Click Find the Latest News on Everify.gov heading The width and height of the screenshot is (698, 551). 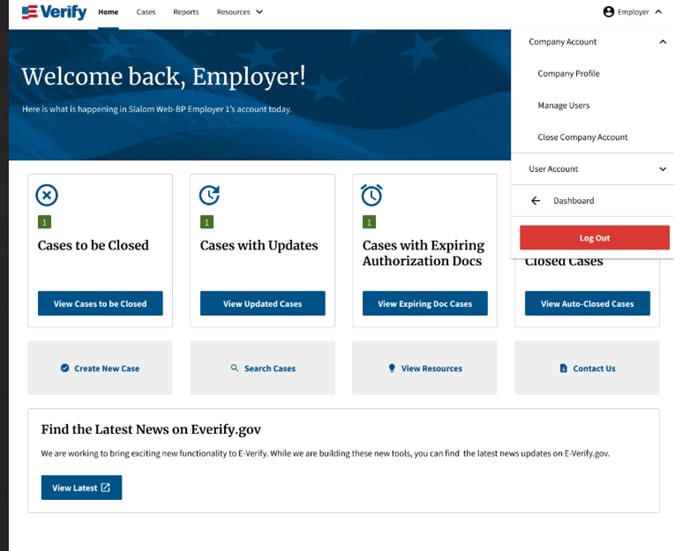coord(151,429)
